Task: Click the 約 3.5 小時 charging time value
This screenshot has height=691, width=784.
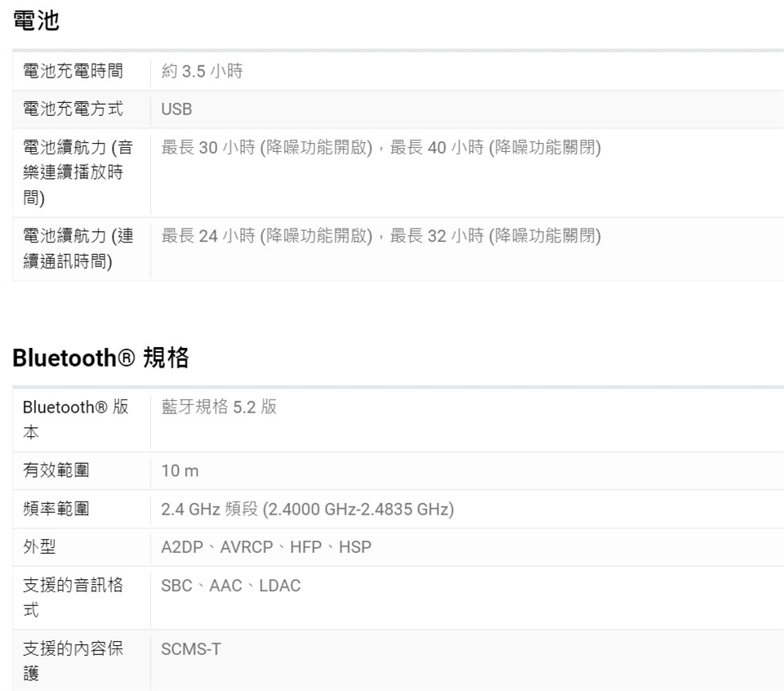Action: (202, 71)
